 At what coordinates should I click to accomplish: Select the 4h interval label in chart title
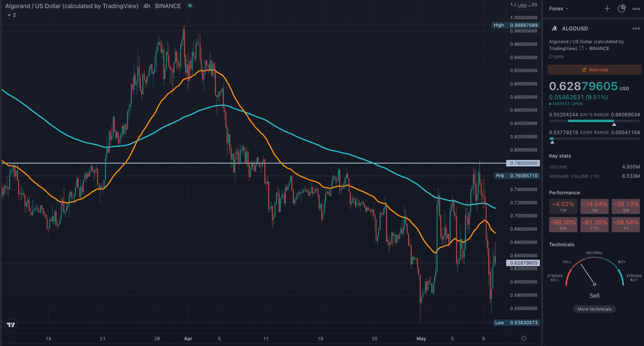tap(147, 6)
